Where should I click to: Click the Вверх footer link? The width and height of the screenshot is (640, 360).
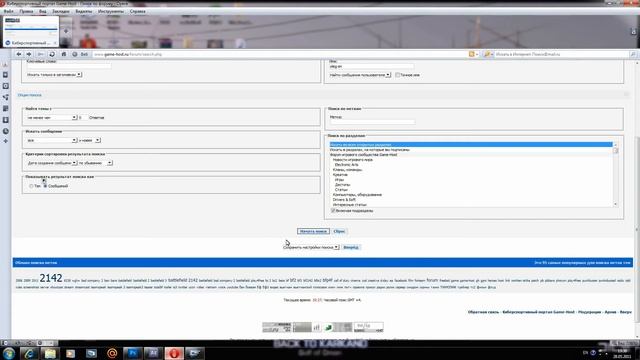[625, 312]
